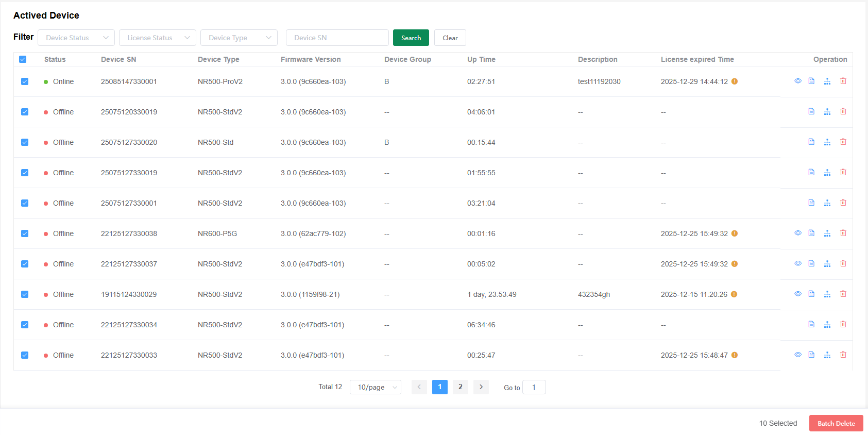View license with the eye icon for device 22125127330037
The image size is (868, 435).
pyautogui.click(x=797, y=263)
